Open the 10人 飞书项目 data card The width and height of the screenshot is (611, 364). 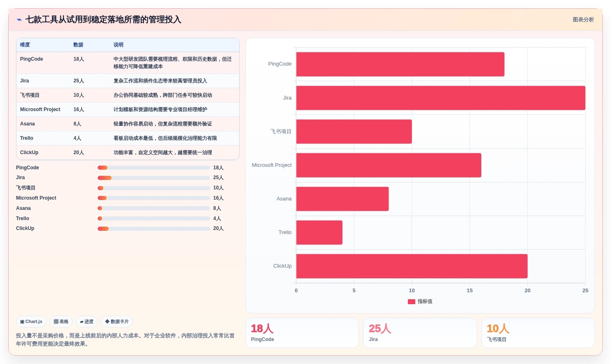pyautogui.click(x=538, y=333)
